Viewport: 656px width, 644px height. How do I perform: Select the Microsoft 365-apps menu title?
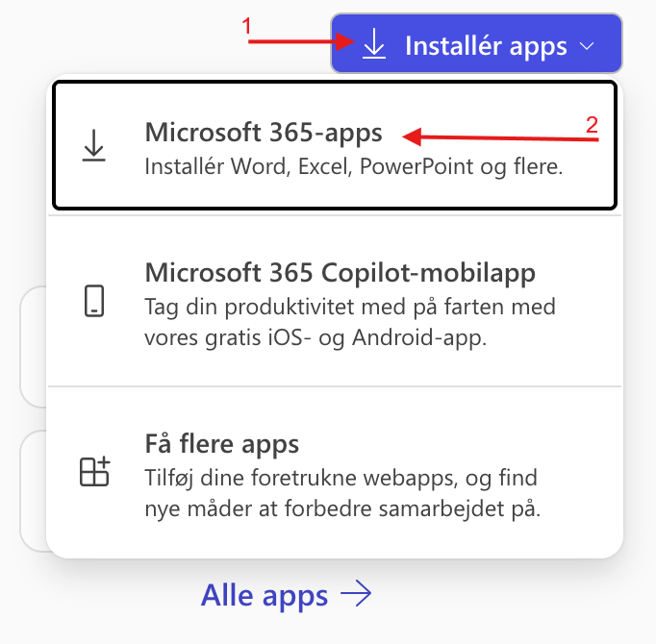pyautogui.click(x=264, y=132)
